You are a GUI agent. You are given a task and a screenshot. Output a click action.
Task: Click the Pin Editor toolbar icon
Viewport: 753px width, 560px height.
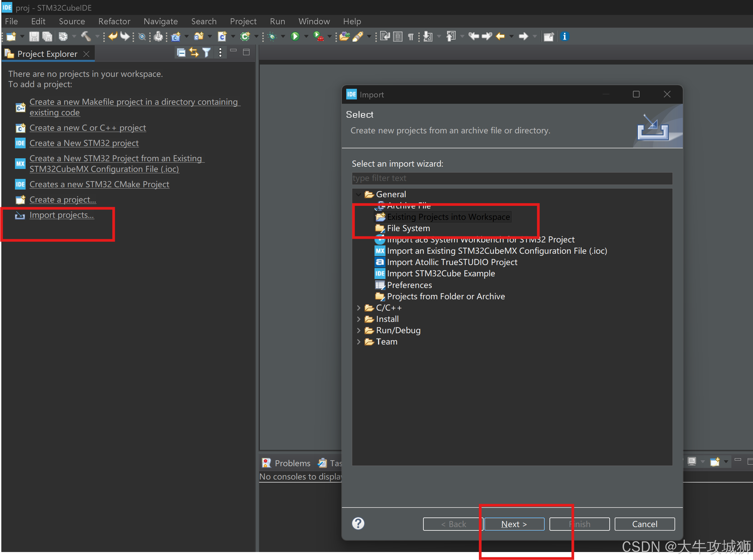coord(548,36)
